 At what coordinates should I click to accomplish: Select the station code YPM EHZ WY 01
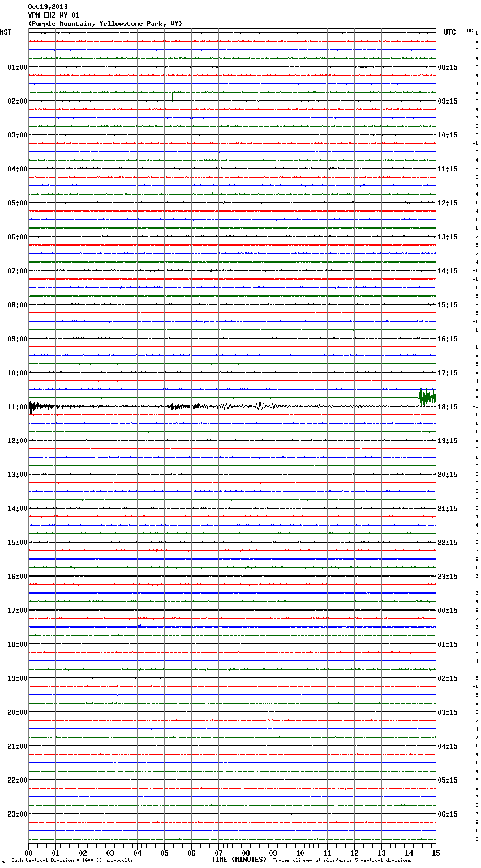tap(54, 15)
